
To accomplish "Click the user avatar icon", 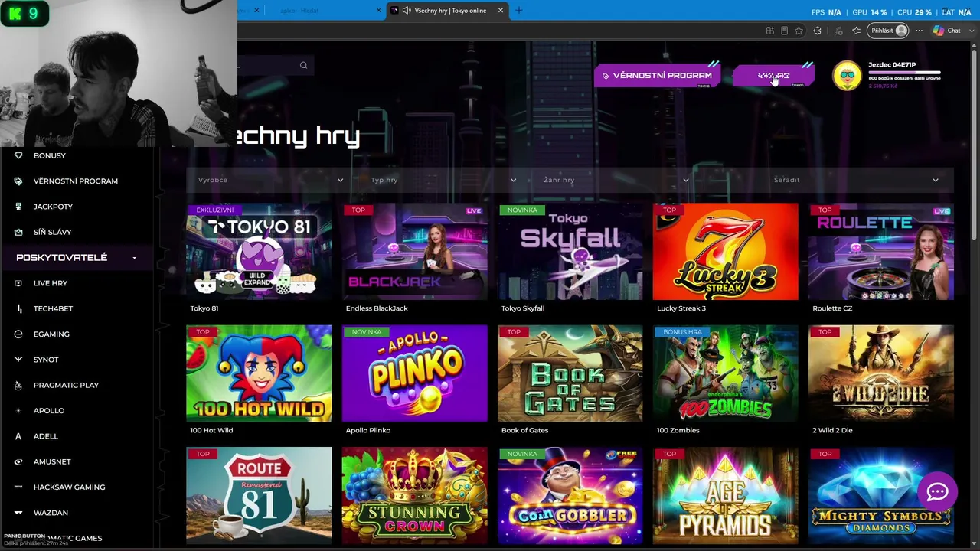I will tap(847, 76).
